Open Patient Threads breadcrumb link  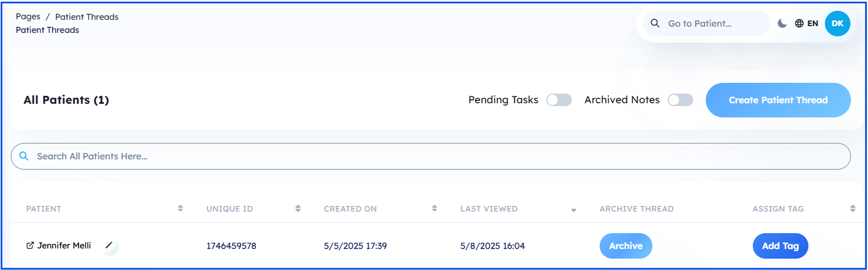click(x=87, y=16)
